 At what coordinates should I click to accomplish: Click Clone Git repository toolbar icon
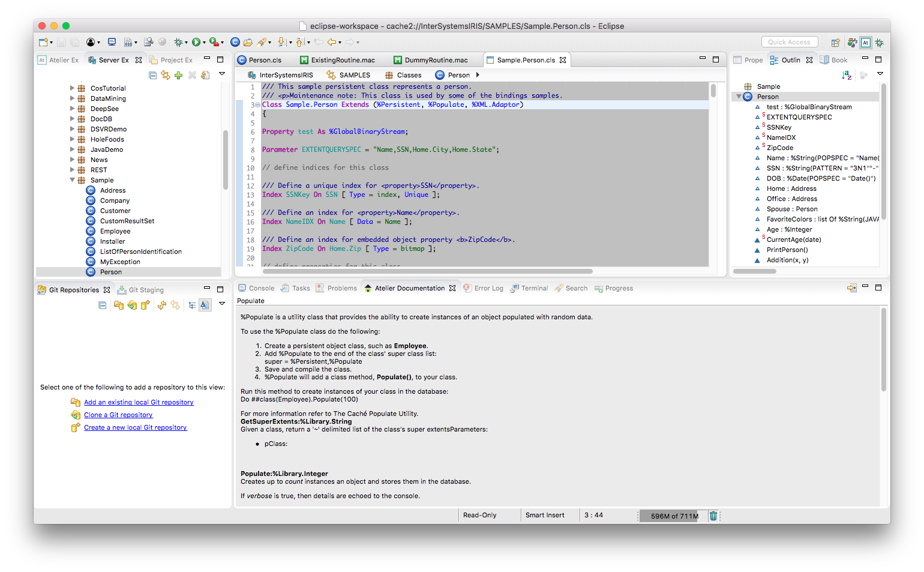tap(132, 305)
